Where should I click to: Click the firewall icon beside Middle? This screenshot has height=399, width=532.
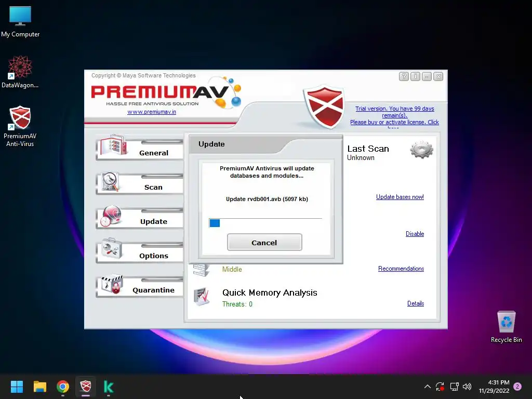click(201, 270)
